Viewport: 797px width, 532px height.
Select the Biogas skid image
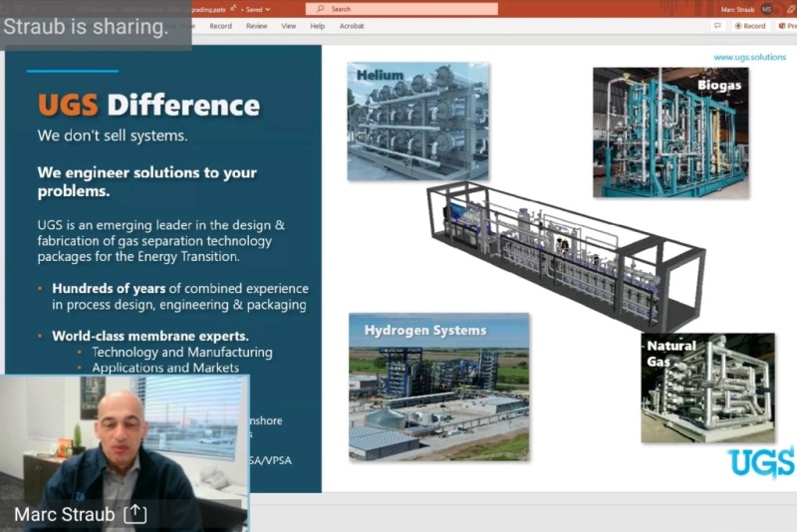669,132
